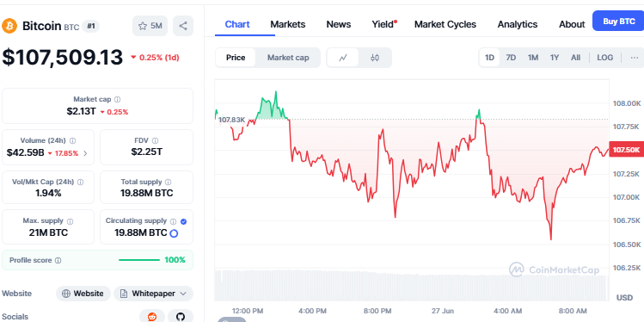
Task: Open the chart more options ellipsis
Action: pyautogui.click(x=635, y=58)
